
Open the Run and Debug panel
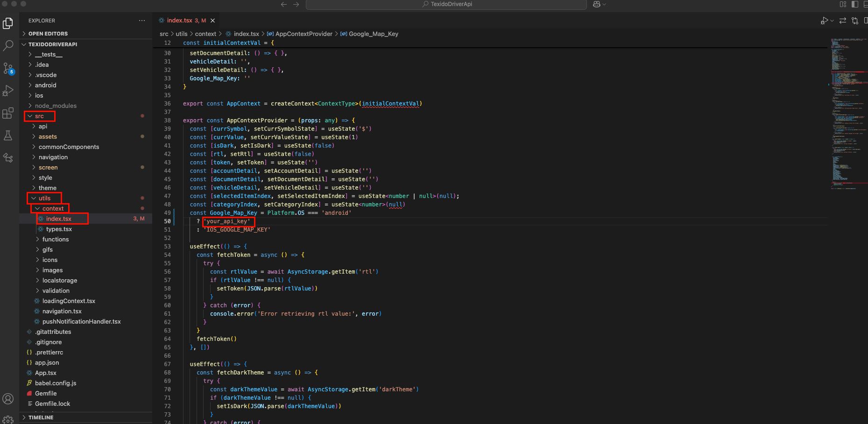[x=8, y=91]
